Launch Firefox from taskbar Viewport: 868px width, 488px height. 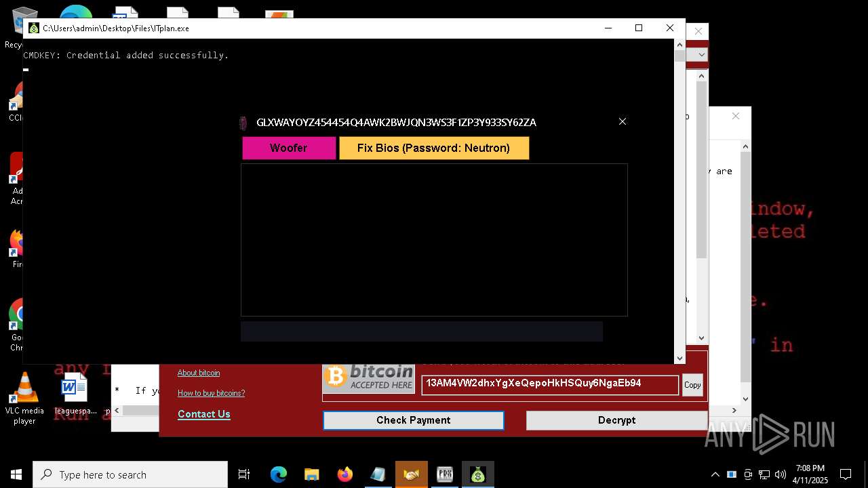[x=345, y=474]
